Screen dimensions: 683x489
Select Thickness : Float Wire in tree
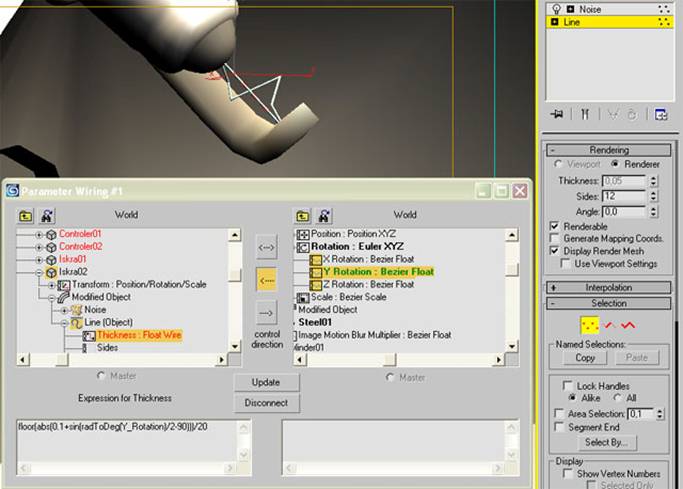pos(138,336)
